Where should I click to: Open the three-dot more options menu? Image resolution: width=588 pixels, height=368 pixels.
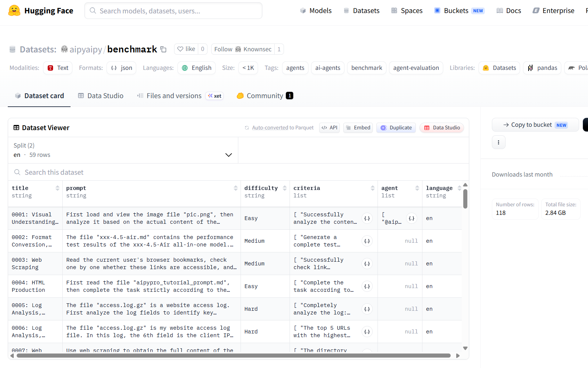pos(499,142)
